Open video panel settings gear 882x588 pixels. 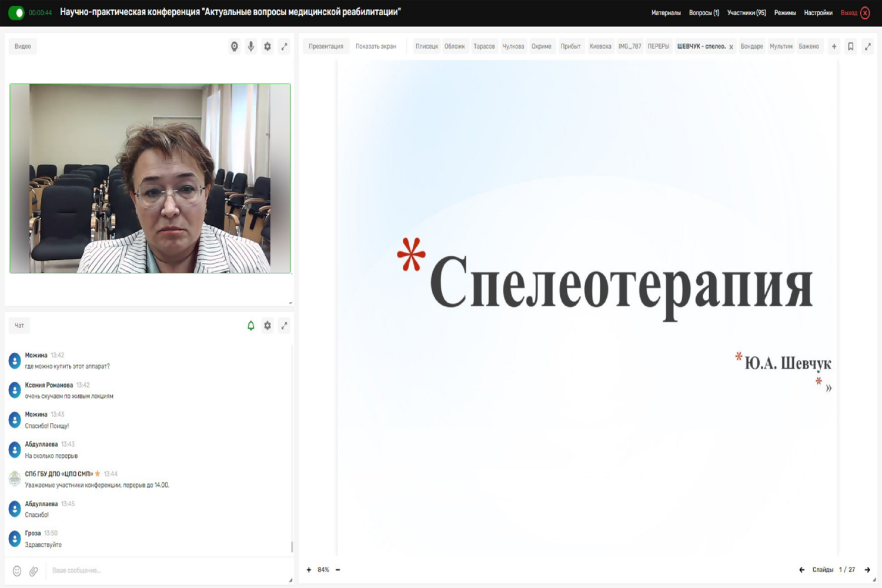pyautogui.click(x=268, y=46)
